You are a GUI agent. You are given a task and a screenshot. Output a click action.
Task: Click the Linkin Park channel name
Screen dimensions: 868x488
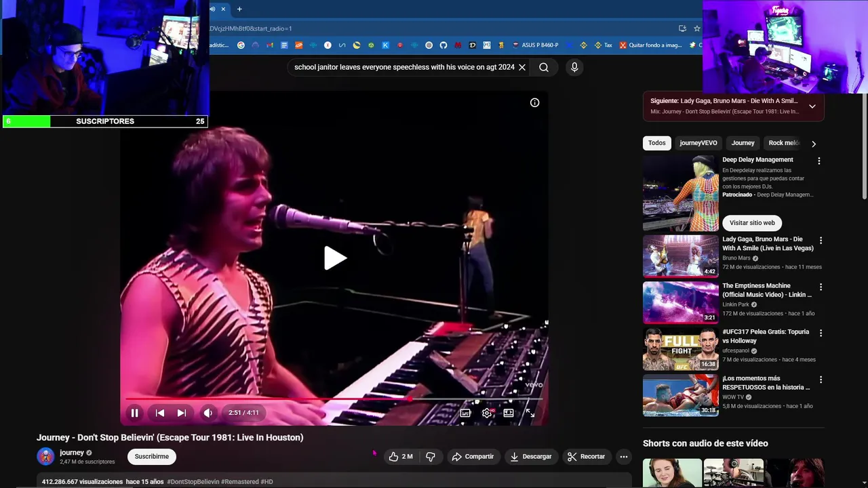point(736,305)
